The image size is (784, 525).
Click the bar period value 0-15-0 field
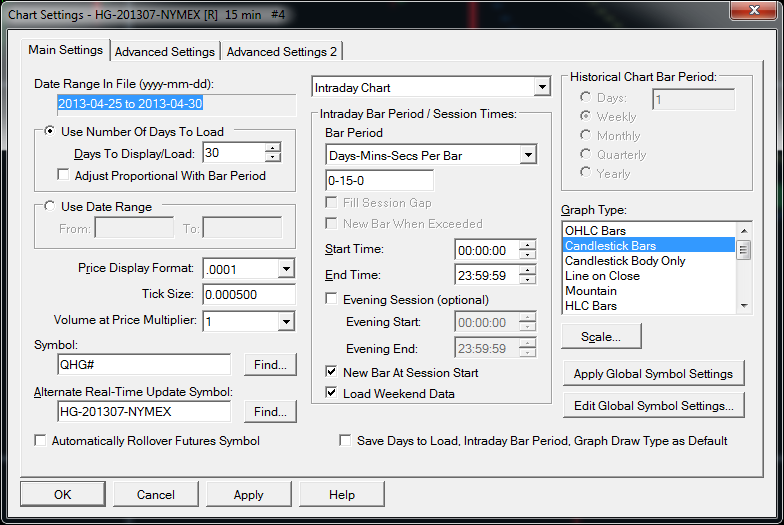click(x=380, y=180)
